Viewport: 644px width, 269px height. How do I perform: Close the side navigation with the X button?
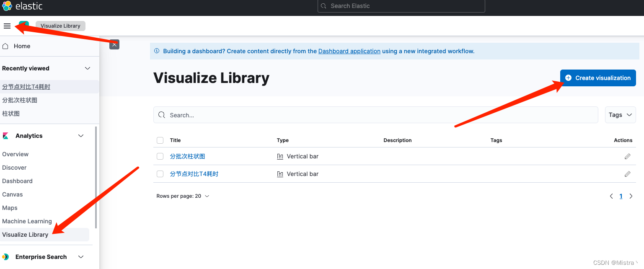[x=114, y=44]
